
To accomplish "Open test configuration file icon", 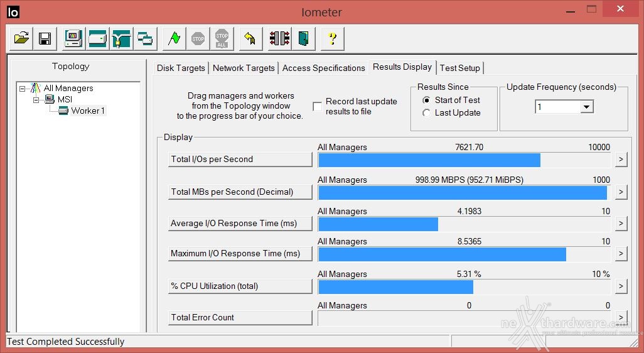I will click(21, 38).
